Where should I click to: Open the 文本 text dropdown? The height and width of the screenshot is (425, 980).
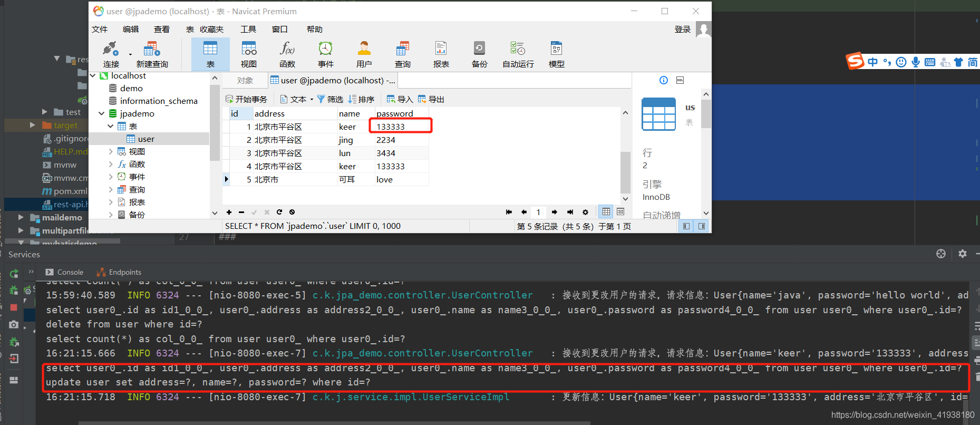(x=297, y=99)
